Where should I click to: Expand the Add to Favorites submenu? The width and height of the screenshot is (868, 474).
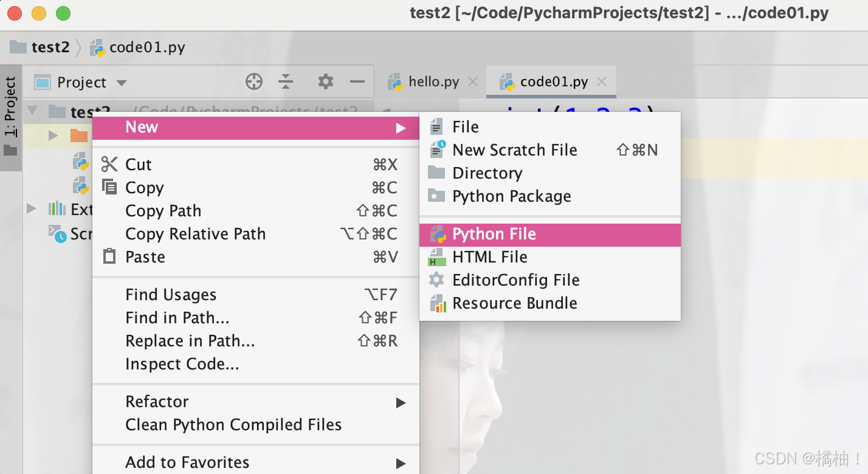pos(255,462)
